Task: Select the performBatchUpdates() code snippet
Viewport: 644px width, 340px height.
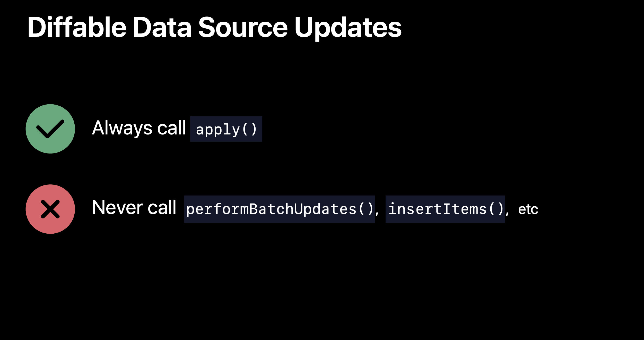Action: tap(280, 209)
